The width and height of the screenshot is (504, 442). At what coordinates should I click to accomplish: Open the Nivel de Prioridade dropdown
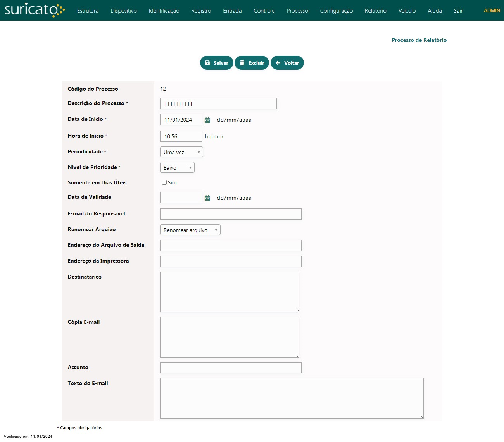[177, 168]
